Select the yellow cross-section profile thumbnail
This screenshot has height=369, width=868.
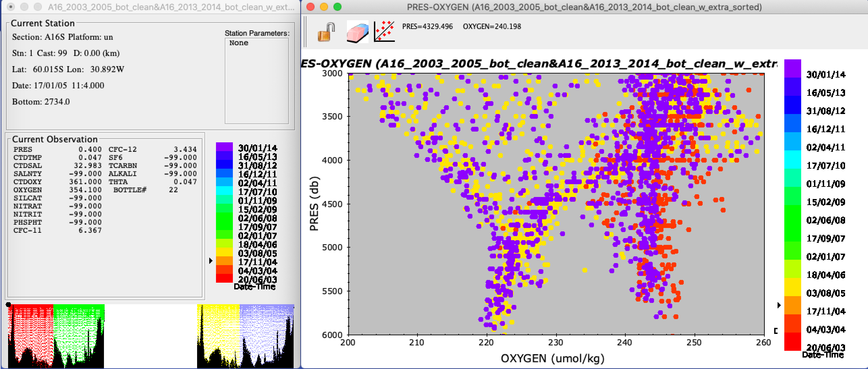pyautogui.click(x=218, y=336)
